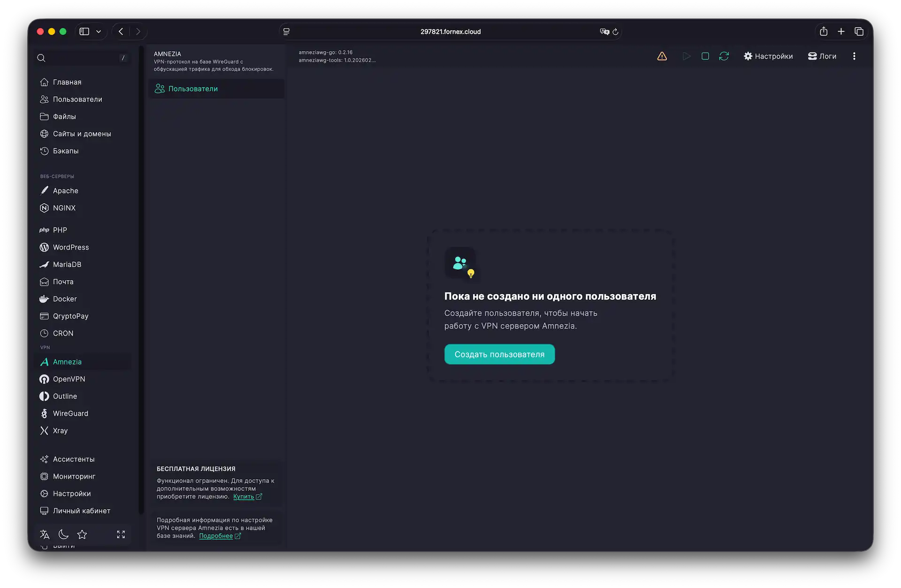Switch to the Пользователи tab of Amnezia

click(193, 88)
